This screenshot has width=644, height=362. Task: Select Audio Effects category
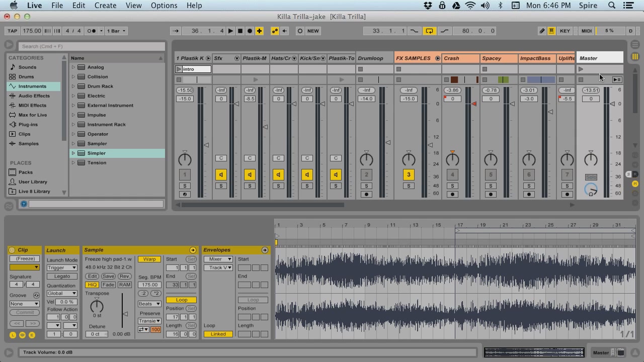pos(34,96)
